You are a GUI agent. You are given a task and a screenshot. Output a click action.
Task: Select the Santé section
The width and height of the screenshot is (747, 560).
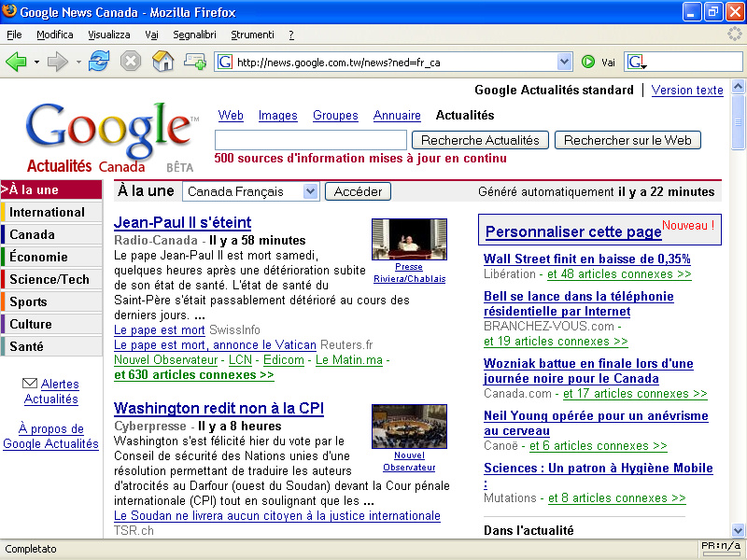[51, 346]
